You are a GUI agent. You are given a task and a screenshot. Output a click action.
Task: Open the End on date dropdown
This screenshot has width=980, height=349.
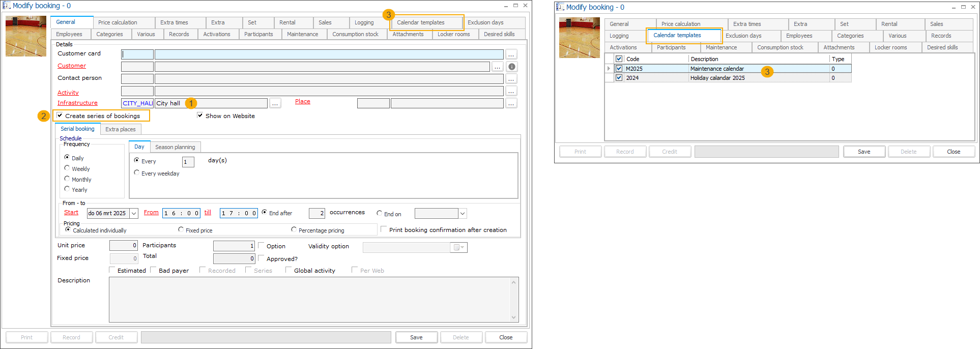pyautogui.click(x=462, y=214)
